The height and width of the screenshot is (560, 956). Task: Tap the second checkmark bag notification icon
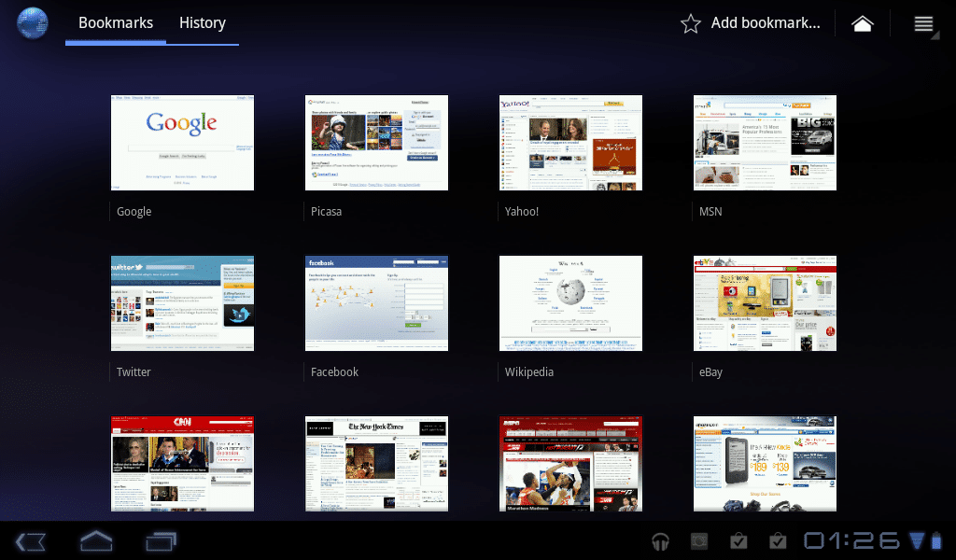pyautogui.click(x=778, y=541)
